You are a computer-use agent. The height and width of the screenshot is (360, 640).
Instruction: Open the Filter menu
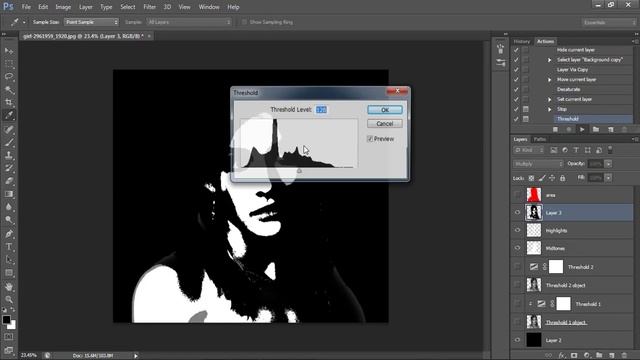pos(149,7)
